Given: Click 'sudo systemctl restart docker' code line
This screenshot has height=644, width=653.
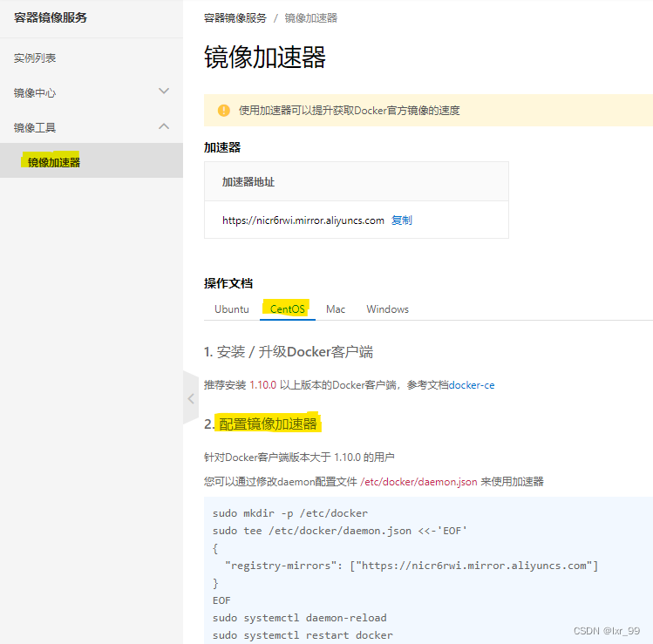Looking at the screenshot, I should (303, 635).
